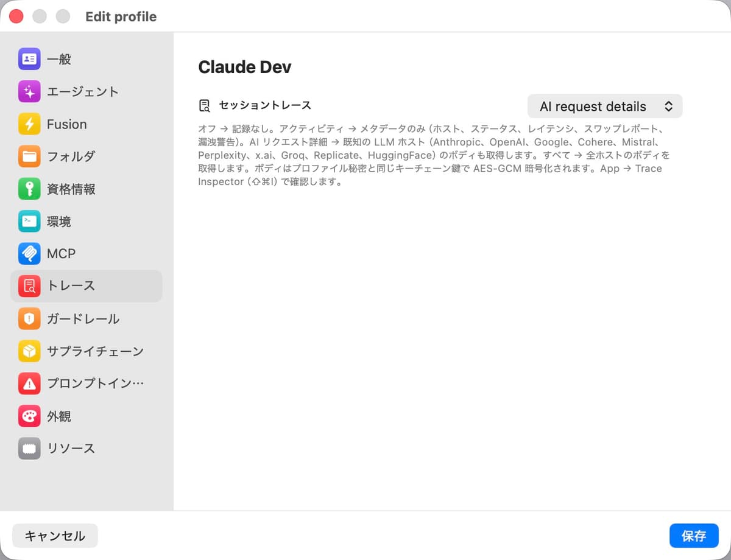Click the trace mode description paragraph
The width and height of the screenshot is (731, 560).
tap(434, 155)
